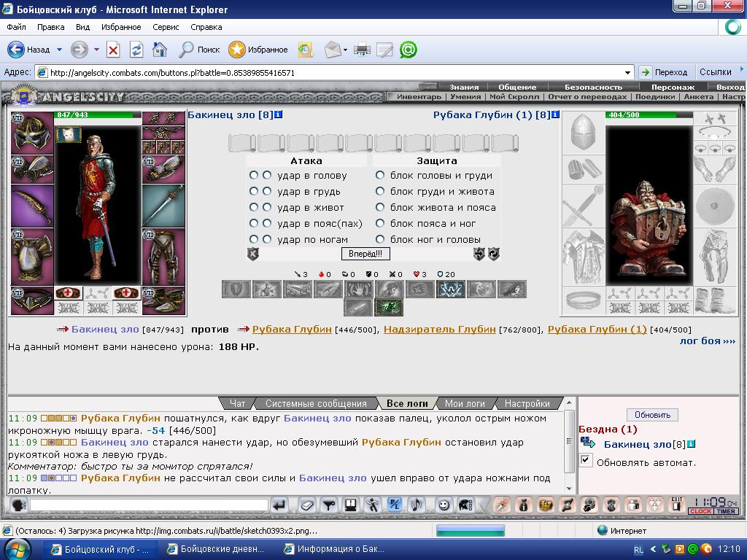Screen dimensions: 747x560
Task: Select first attack radio for удар в живот
Action: tap(253, 208)
